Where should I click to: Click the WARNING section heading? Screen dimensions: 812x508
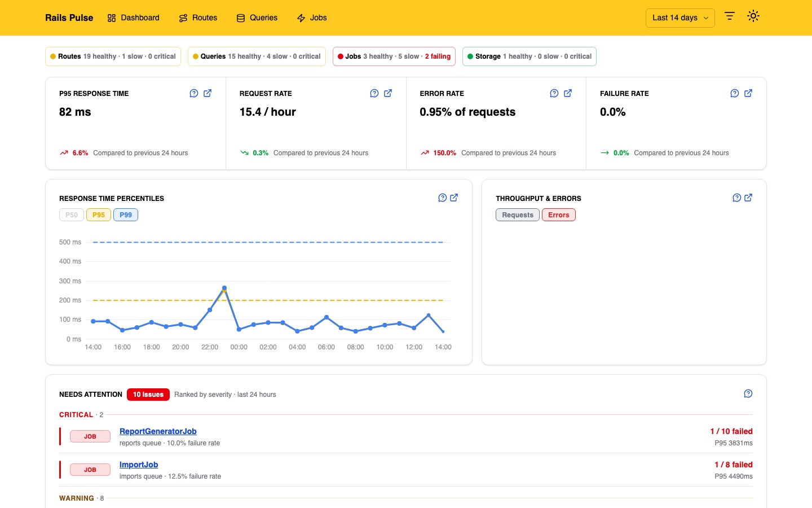[x=77, y=498]
